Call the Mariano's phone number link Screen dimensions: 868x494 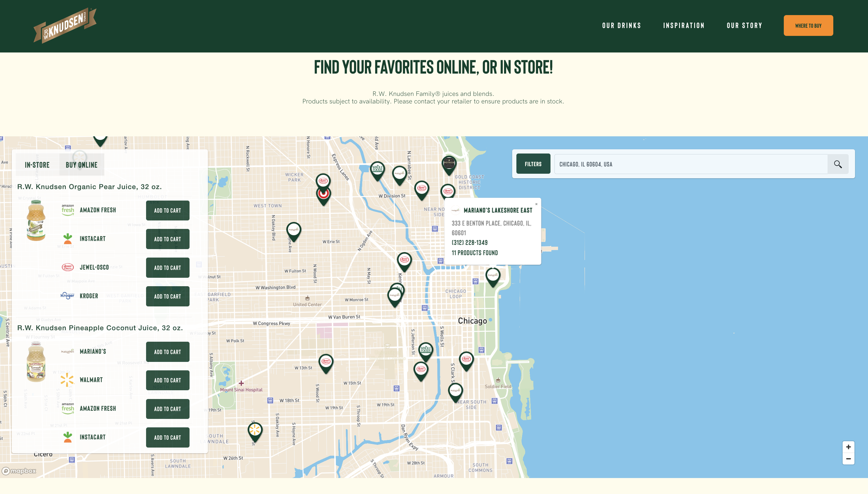[x=469, y=242]
